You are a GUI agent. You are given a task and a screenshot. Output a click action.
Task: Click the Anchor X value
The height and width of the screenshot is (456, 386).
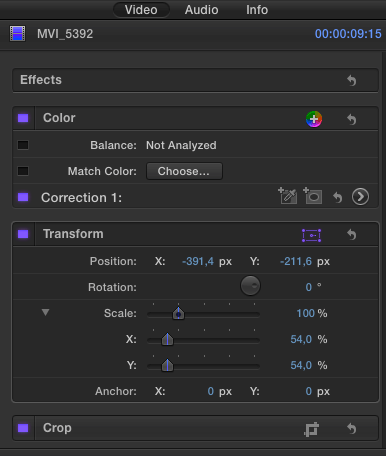click(x=211, y=391)
